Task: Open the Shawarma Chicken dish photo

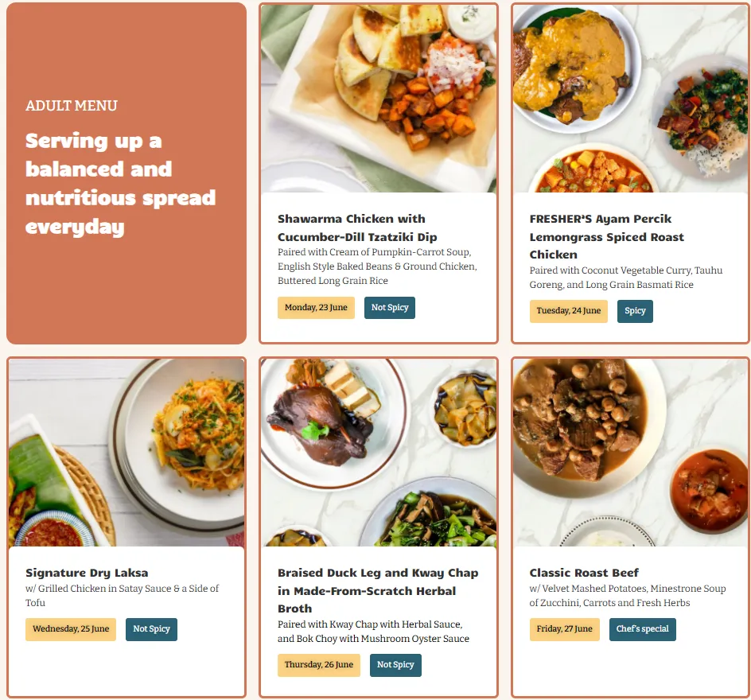Action: [x=379, y=99]
